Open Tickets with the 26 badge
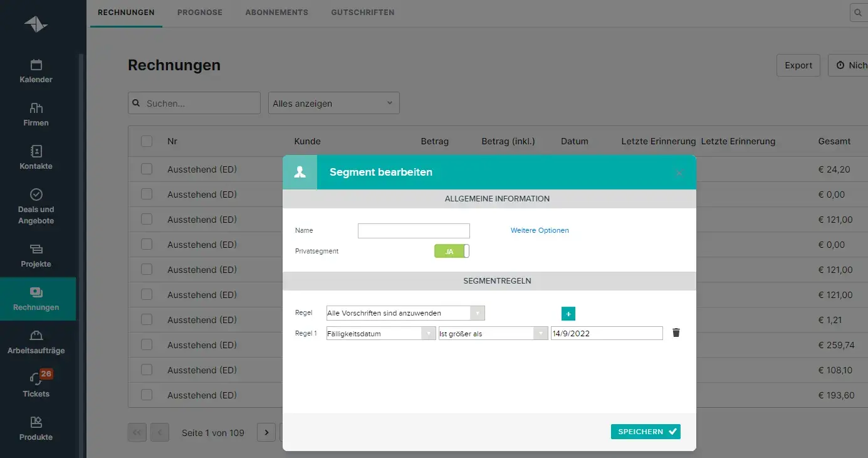This screenshot has width=868, height=458. (36, 385)
